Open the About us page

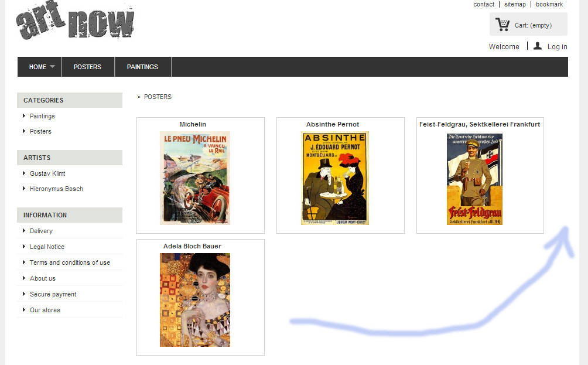click(43, 278)
